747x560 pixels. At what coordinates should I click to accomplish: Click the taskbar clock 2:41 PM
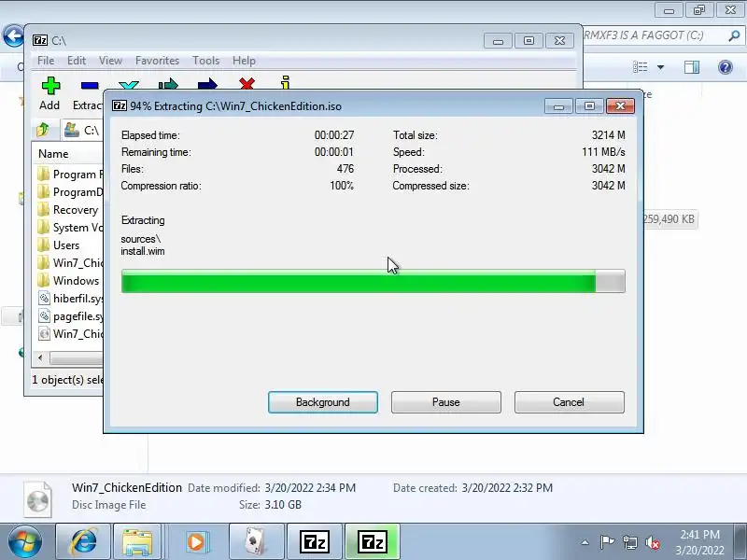click(699, 534)
